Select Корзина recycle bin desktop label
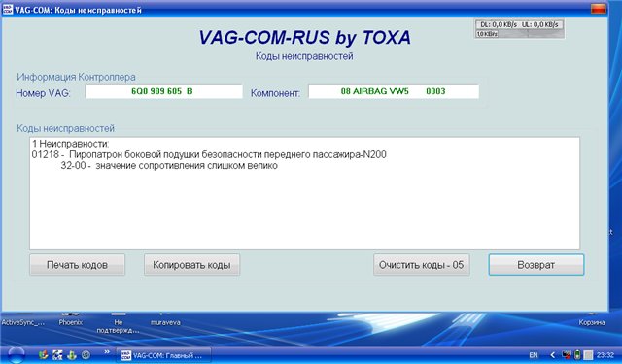Viewport: 622px width, 364px height. click(x=592, y=323)
